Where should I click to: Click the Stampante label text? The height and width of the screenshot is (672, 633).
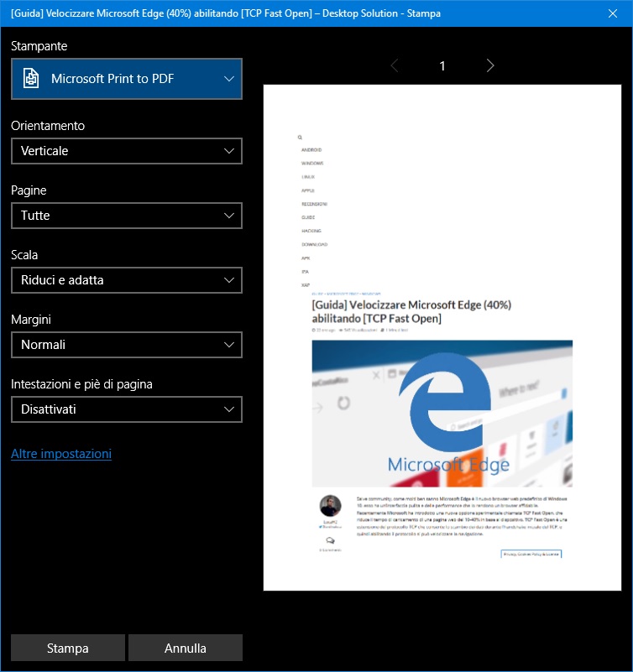39,46
